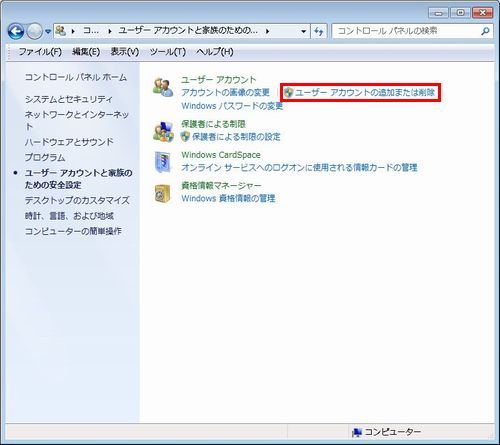Viewport: 500px width, 445px height.
Task: Click オンライン サービスへのログオン情報カードの管理 link
Action: click(299, 167)
